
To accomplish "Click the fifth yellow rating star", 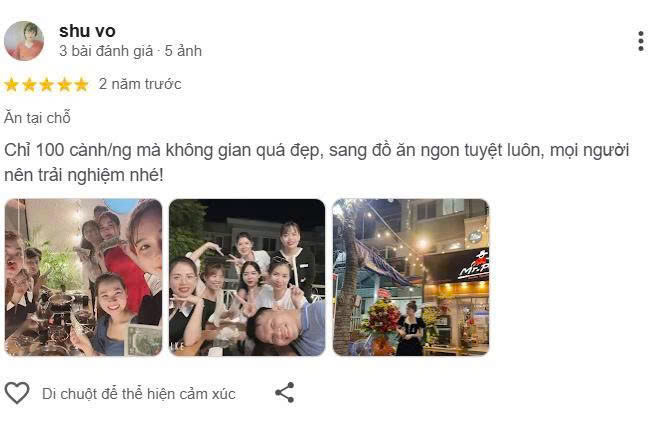I will 81,84.
